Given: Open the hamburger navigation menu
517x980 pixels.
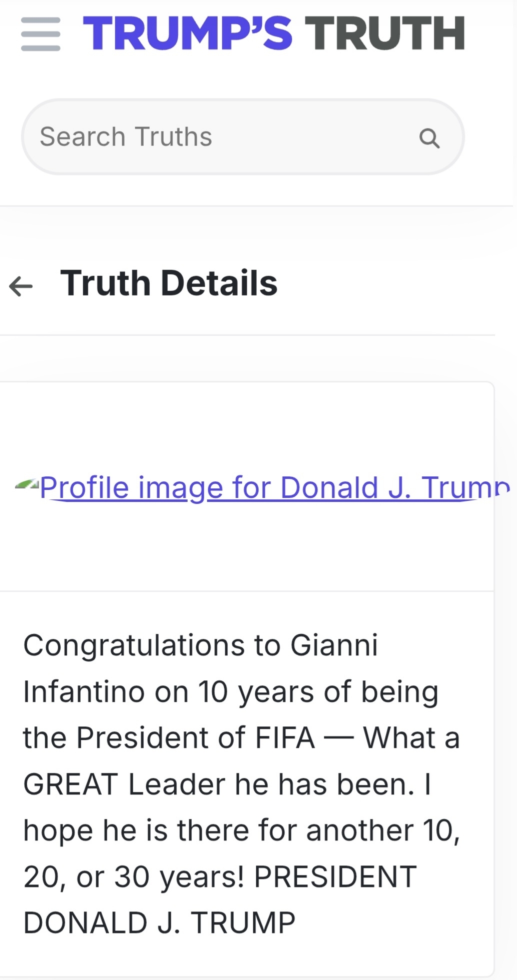Looking at the screenshot, I should pos(41,34).
